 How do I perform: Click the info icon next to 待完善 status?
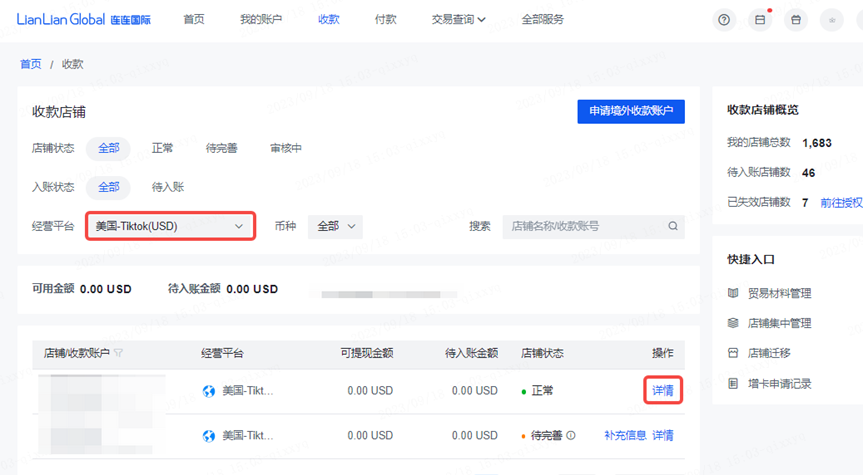point(571,435)
